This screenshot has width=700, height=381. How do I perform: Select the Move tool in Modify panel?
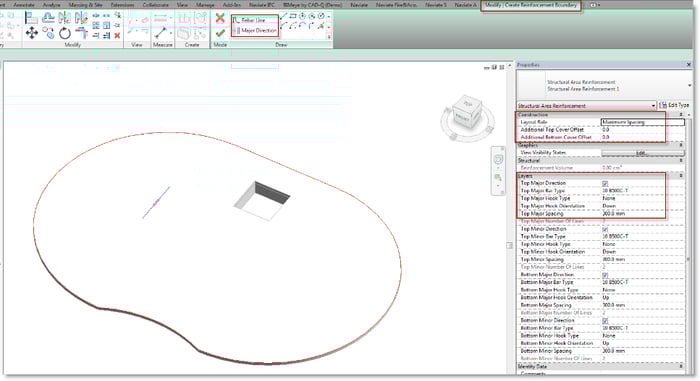pos(31,33)
